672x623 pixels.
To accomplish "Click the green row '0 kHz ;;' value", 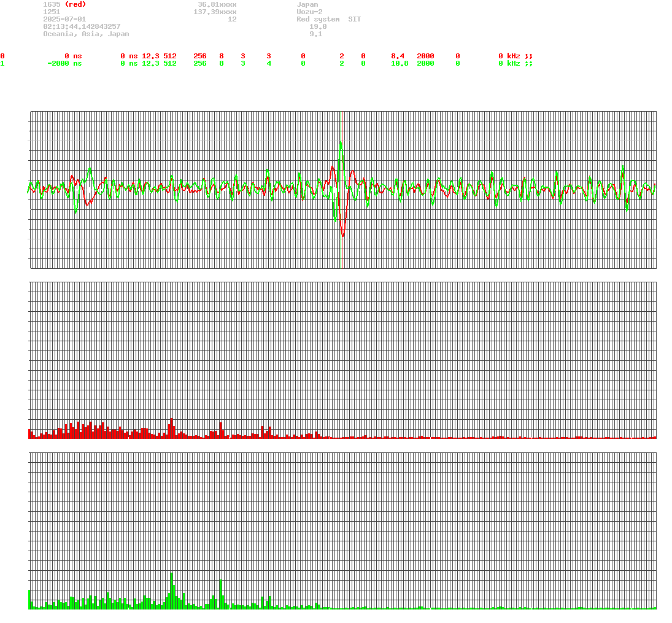I will pyautogui.click(x=516, y=63).
